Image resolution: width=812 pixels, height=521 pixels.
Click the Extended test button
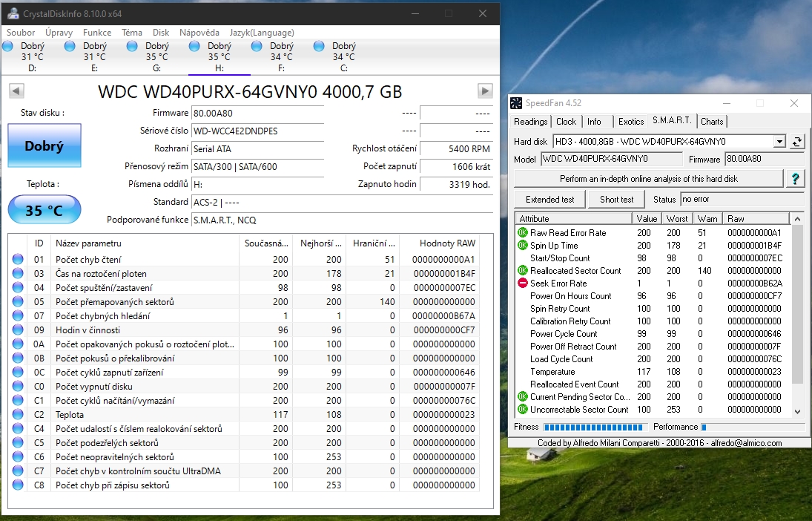550,199
